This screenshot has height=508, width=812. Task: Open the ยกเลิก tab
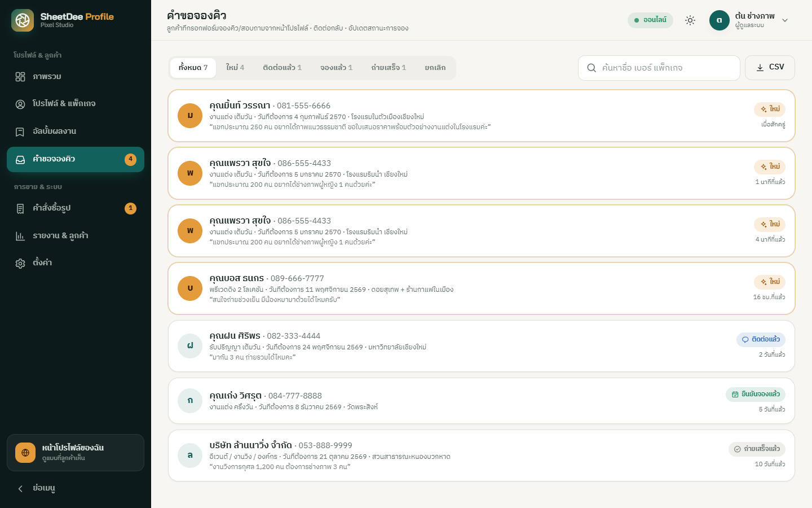pyautogui.click(x=435, y=68)
